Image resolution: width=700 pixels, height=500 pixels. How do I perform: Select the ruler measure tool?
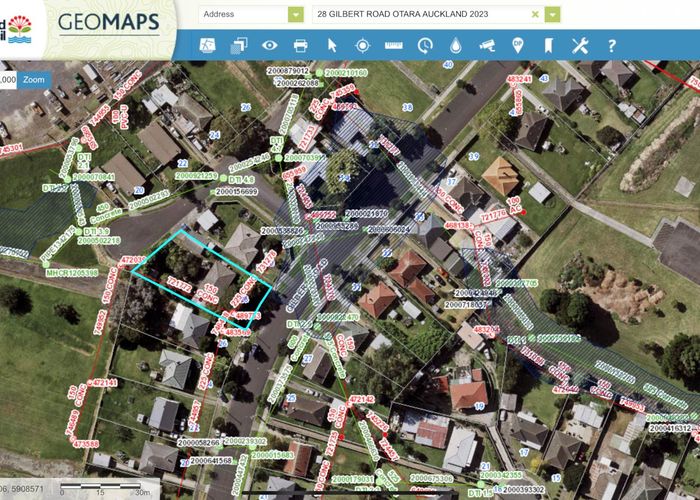click(x=394, y=45)
